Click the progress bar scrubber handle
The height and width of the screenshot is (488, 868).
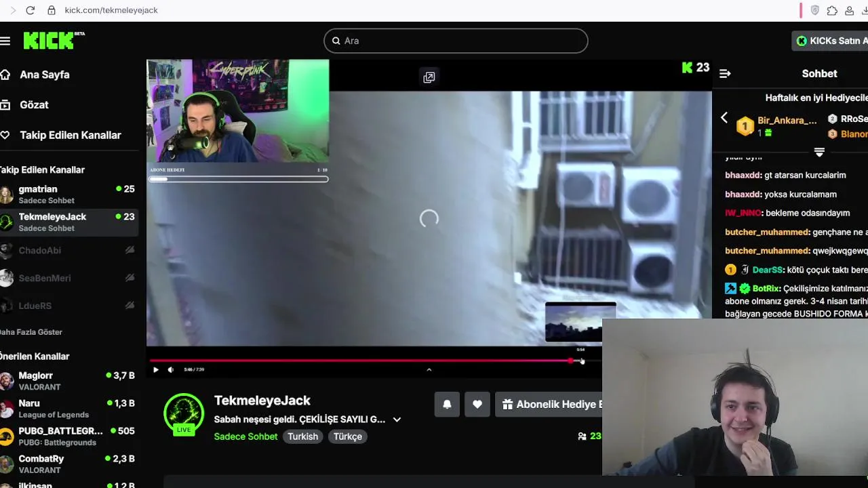coord(571,361)
